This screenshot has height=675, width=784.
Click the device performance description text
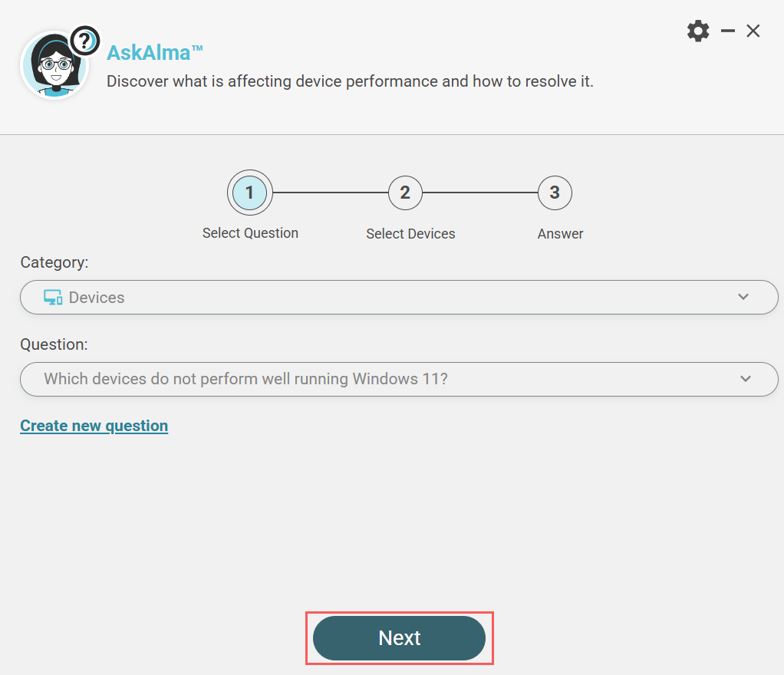350,81
